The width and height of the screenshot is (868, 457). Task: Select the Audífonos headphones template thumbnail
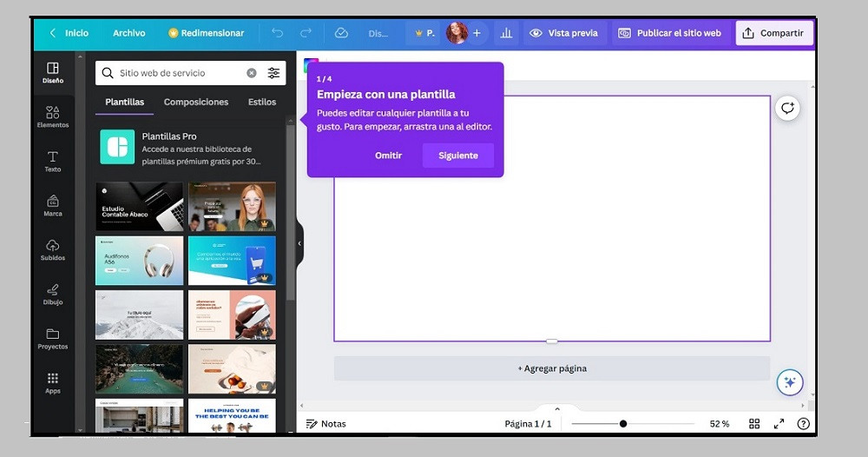(139, 261)
